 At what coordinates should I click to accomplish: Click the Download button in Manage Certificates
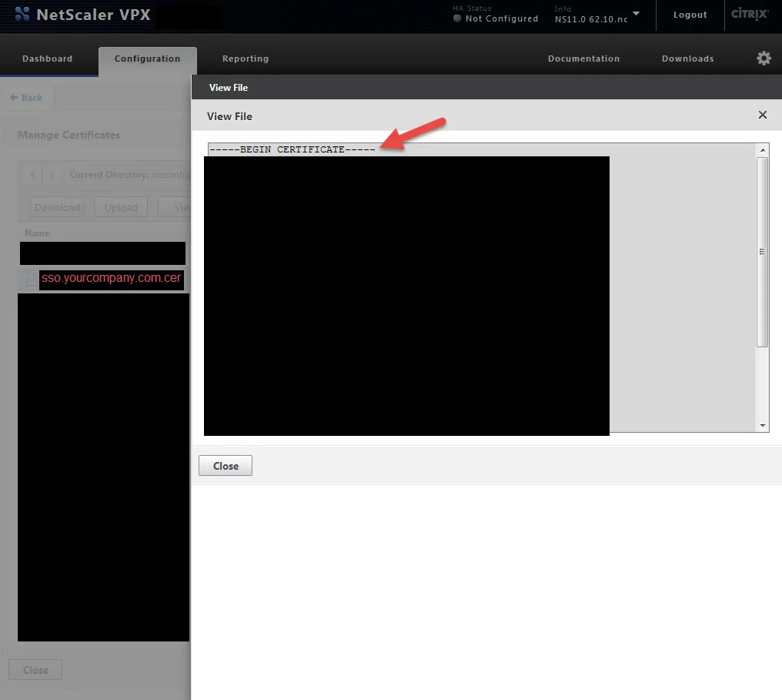click(57, 207)
